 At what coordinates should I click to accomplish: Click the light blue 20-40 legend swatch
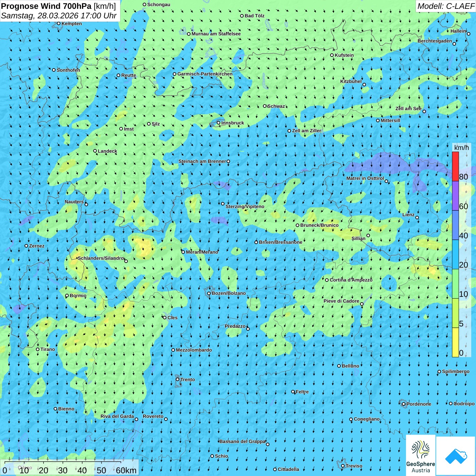[x=455, y=255]
